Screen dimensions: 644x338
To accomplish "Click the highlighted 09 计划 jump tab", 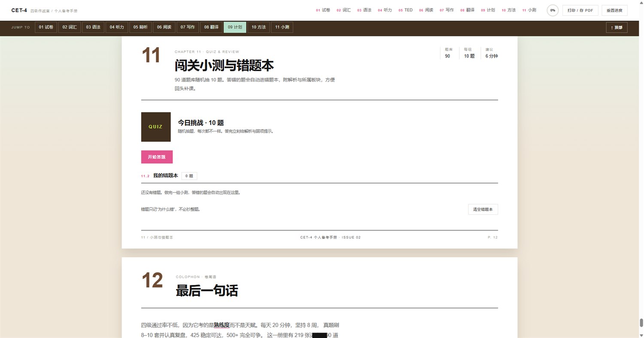I will [x=235, y=27].
